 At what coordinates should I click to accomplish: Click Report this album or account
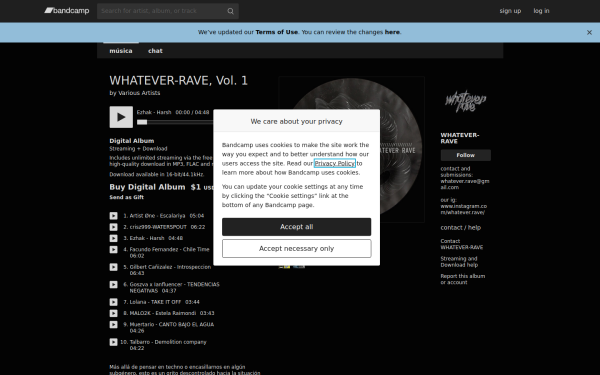pyautogui.click(x=463, y=279)
